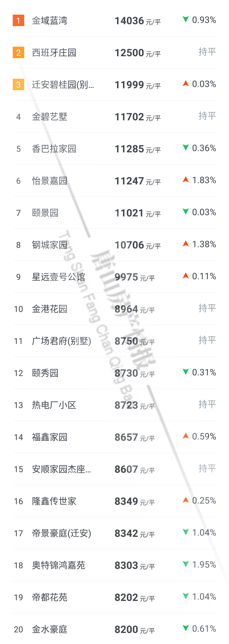Open the 西班牙庄园 listing
The height and width of the screenshot is (644, 229).
[x=54, y=52]
